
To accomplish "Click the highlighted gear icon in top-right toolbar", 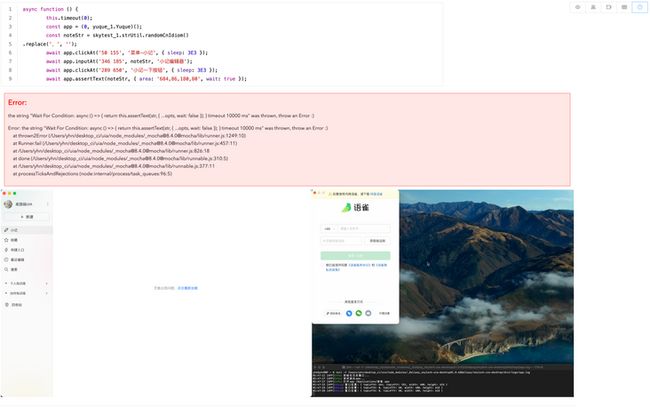I will point(640,7).
